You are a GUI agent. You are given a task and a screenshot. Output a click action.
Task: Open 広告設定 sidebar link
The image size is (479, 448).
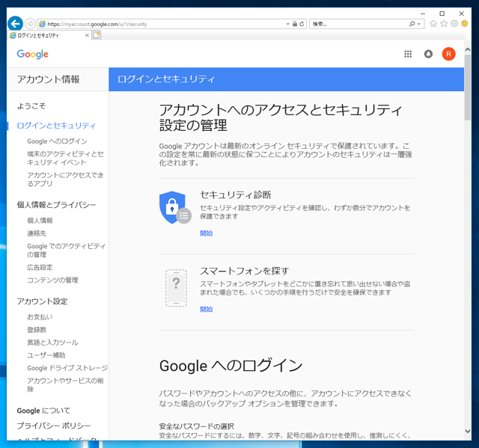click(40, 267)
